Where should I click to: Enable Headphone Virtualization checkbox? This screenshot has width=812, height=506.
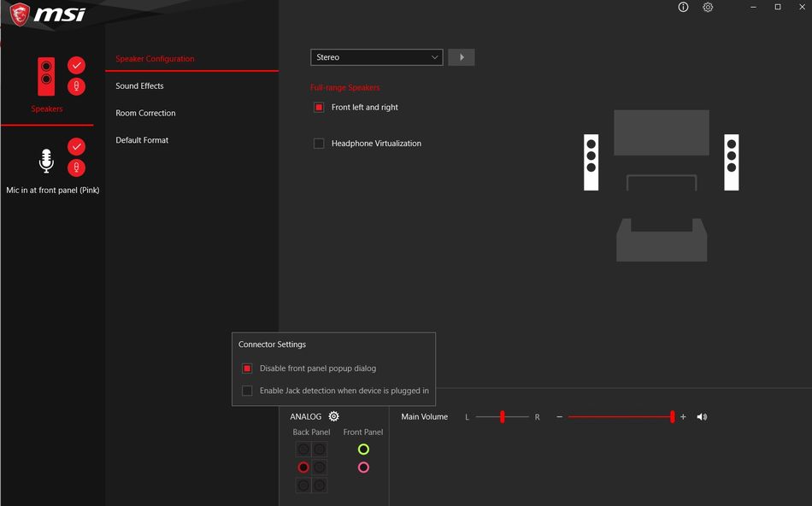point(319,144)
